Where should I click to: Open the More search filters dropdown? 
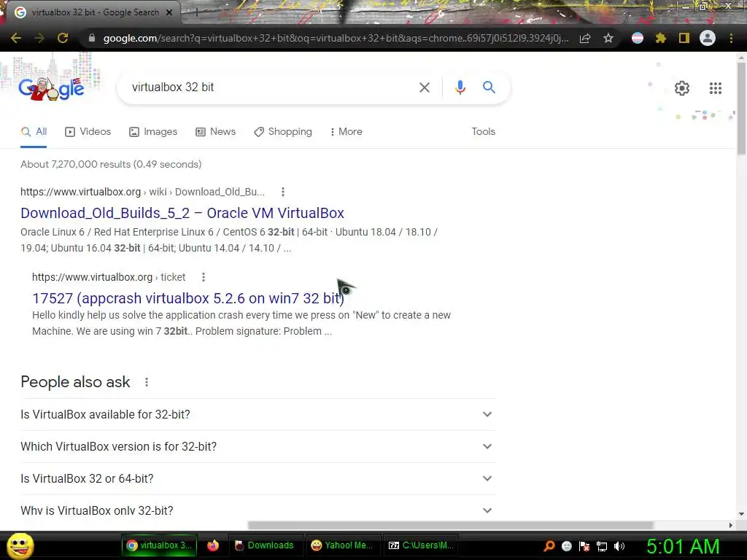[x=347, y=131]
